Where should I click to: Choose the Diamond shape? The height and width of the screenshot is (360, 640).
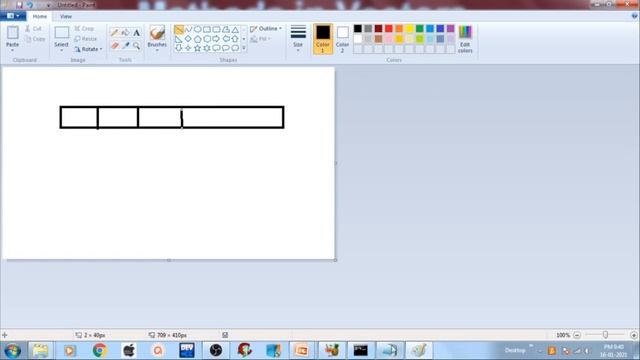coord(188,39)
